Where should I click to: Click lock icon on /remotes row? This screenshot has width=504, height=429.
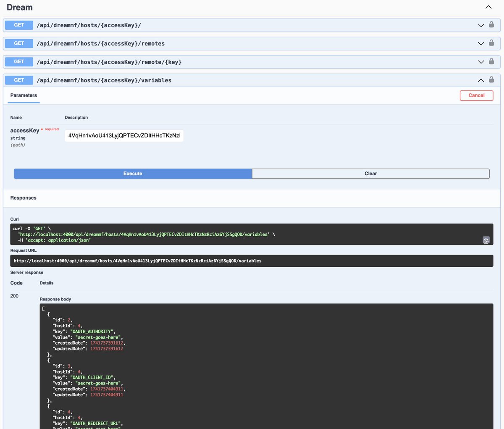tap(491, 43)
